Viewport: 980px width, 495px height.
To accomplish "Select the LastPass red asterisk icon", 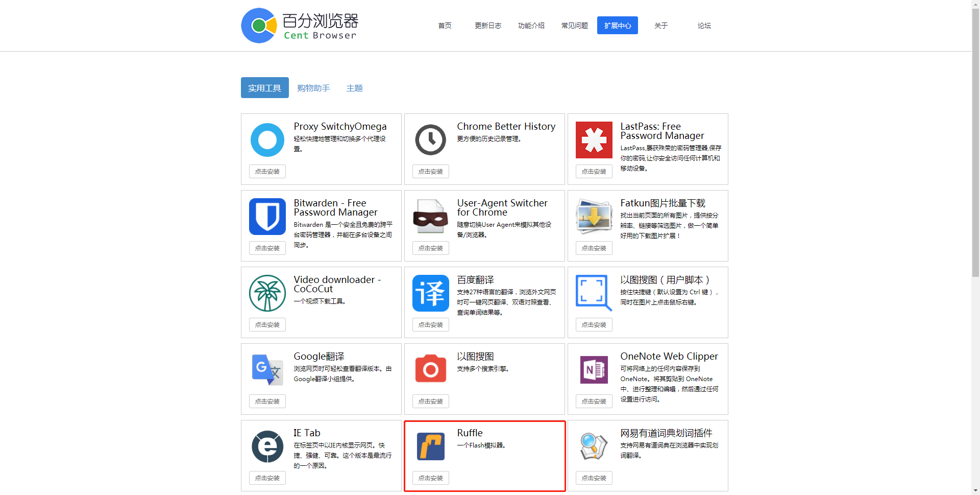I will [594, 140].
